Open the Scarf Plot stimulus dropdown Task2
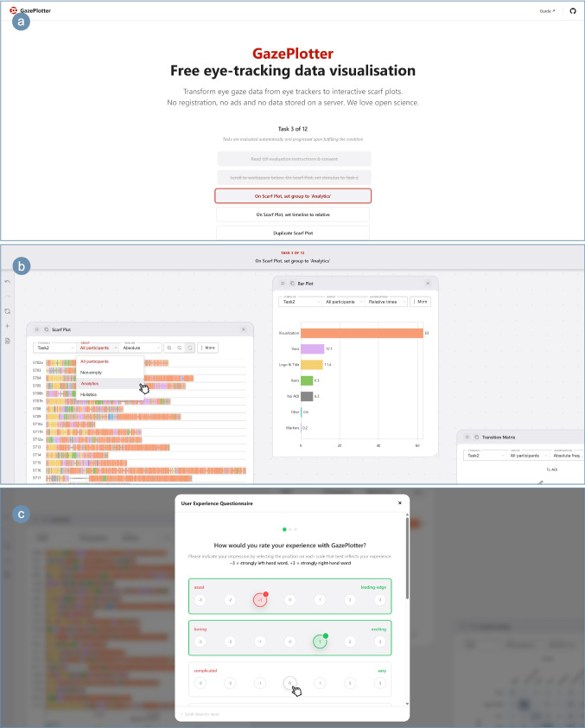 [x=54, y=348]
